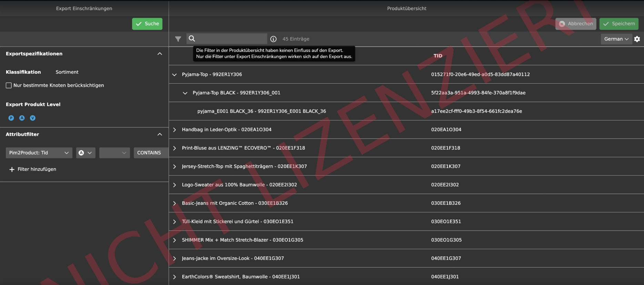Expand the Handbag in Leder-Optik row
Image resolution: width=644 pixels, height=285 pixels.
pos(174,130)
